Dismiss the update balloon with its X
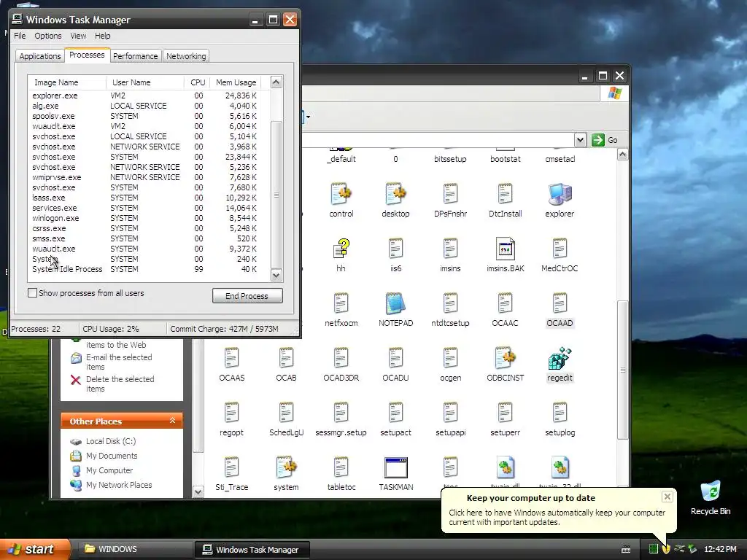 click(x=667, y=497)
